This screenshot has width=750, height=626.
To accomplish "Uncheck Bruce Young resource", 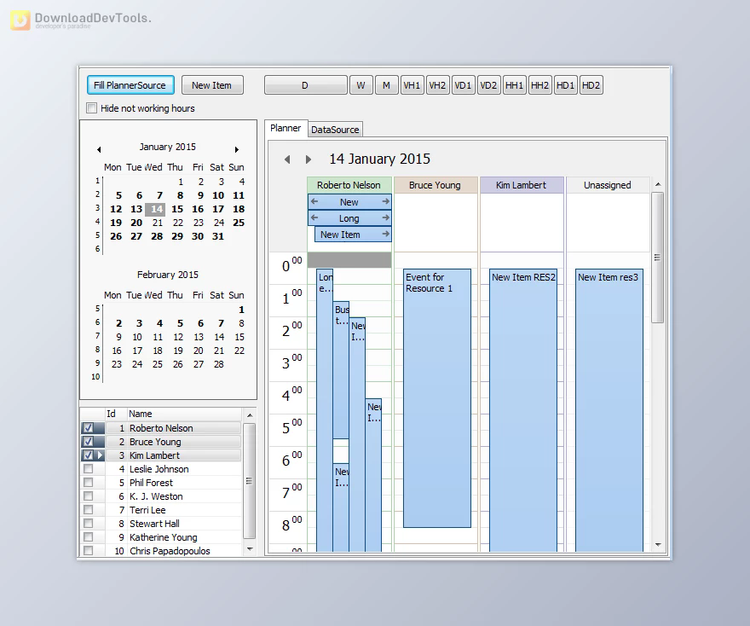I will (x=88, y=441).
